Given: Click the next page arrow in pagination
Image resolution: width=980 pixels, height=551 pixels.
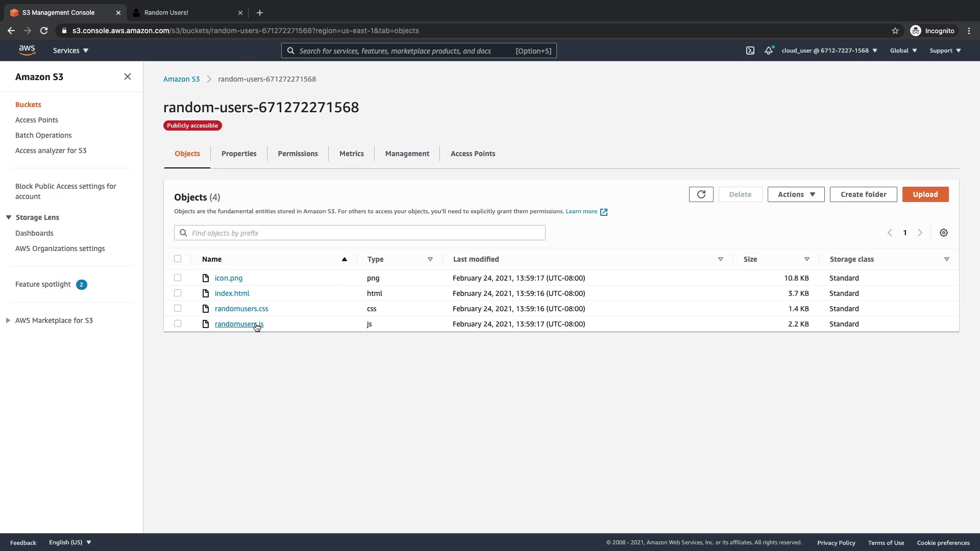Looking at the screenshot, I should tap(920, 233).
